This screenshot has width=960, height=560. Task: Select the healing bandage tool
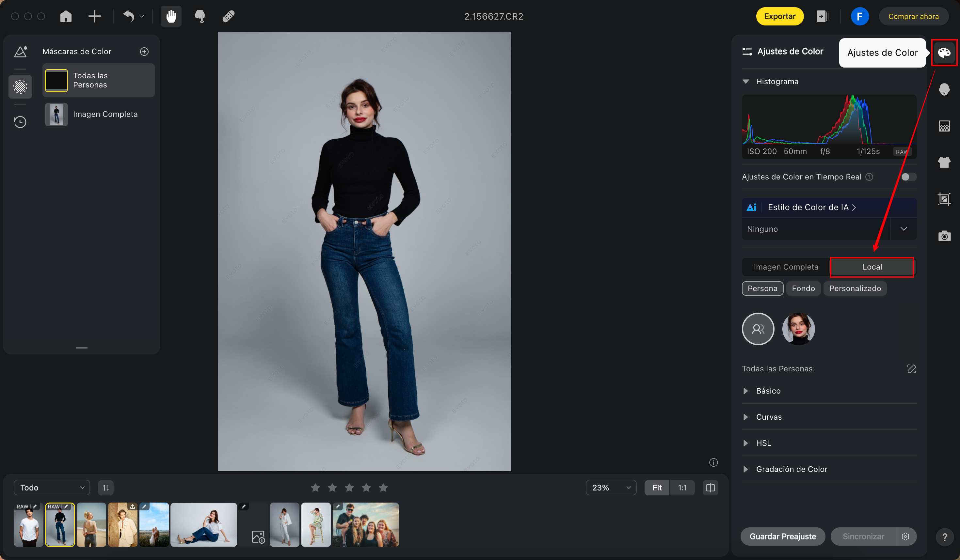tap(228, 16)
